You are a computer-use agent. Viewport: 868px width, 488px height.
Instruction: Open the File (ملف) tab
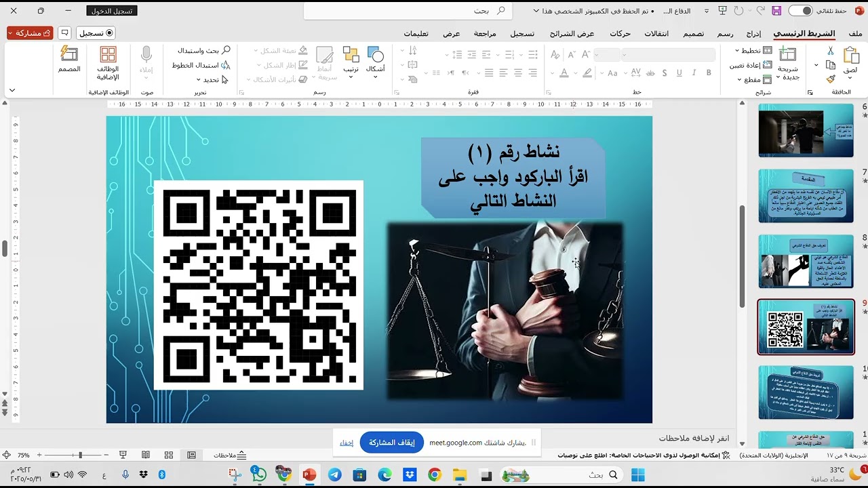[854, 34]
